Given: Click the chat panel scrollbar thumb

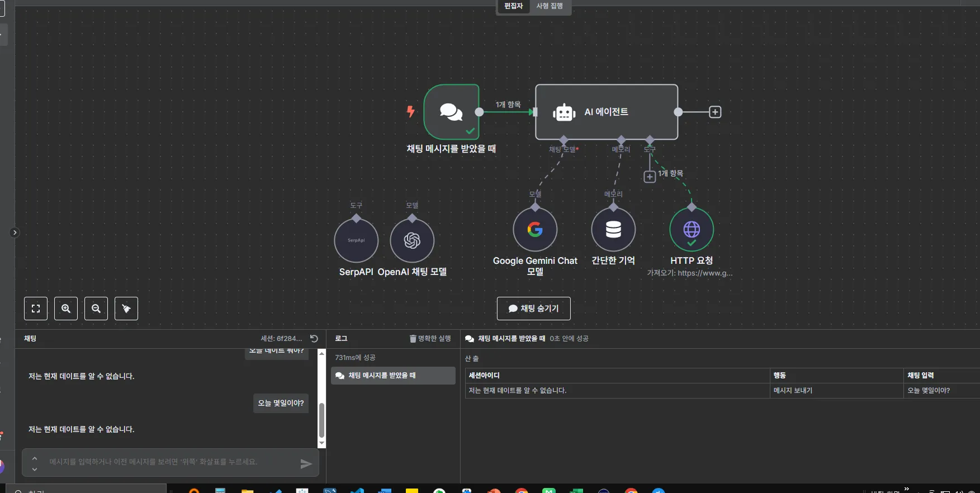Looking at the screenshot, I should [321, 420].
